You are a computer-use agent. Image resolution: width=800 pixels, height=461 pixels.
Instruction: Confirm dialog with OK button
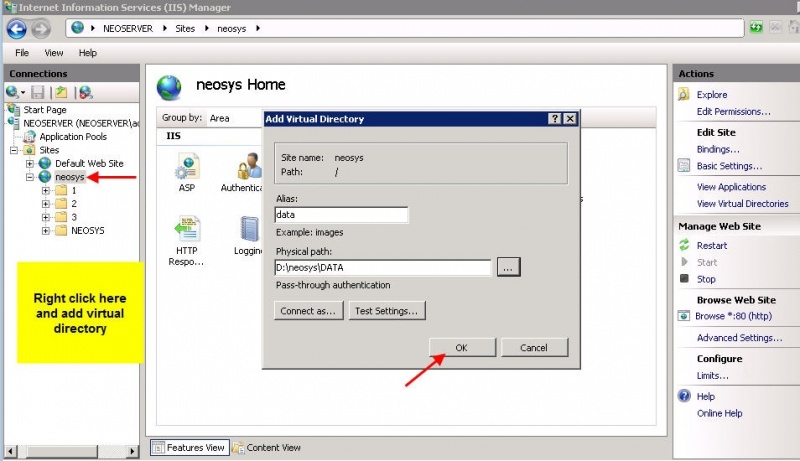pos(462,347)
